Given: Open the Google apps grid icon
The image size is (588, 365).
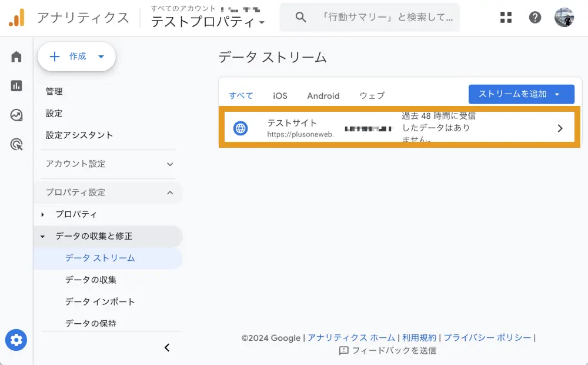Looking at the screenshot, I should (506, 17).
